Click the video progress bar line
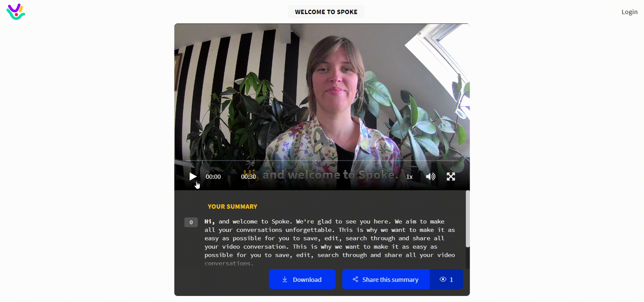Image resolution: width=644 pixels, height=302 pixels. tap(322, 161)
